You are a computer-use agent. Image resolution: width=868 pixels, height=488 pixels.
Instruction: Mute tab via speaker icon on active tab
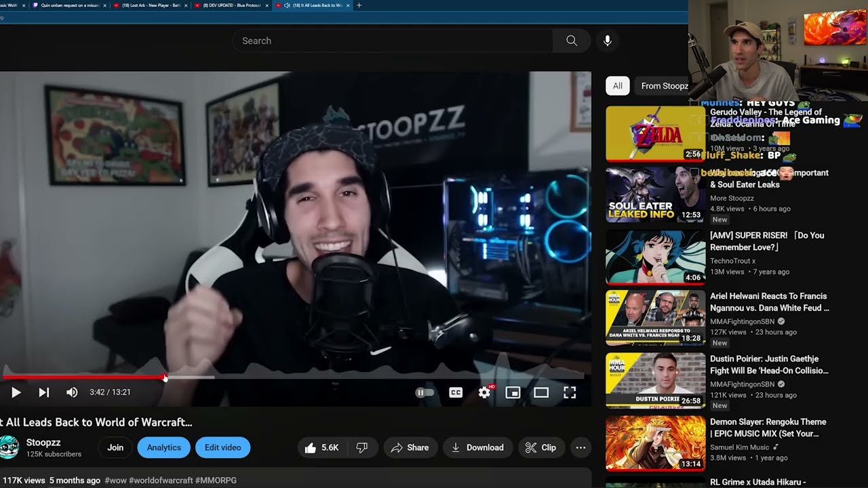[287, 5]
